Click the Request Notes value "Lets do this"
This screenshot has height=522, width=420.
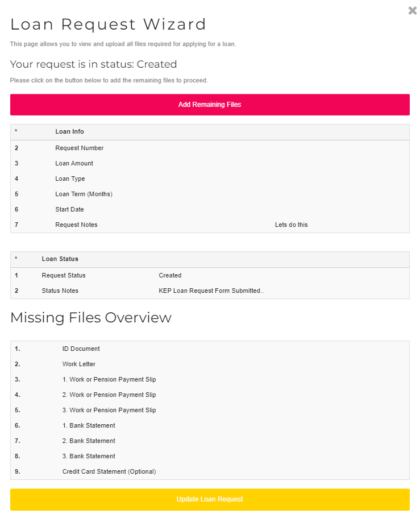[x=291, y=225]
